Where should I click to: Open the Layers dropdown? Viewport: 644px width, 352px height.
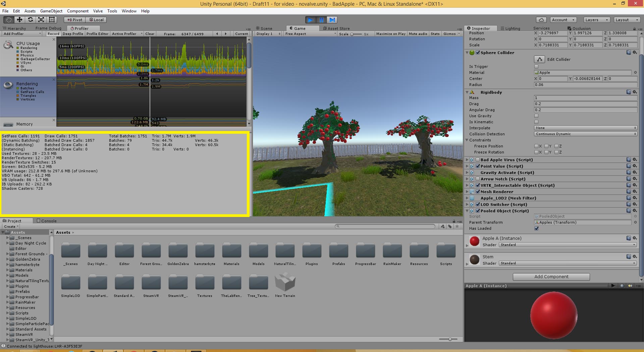(596, 20)
